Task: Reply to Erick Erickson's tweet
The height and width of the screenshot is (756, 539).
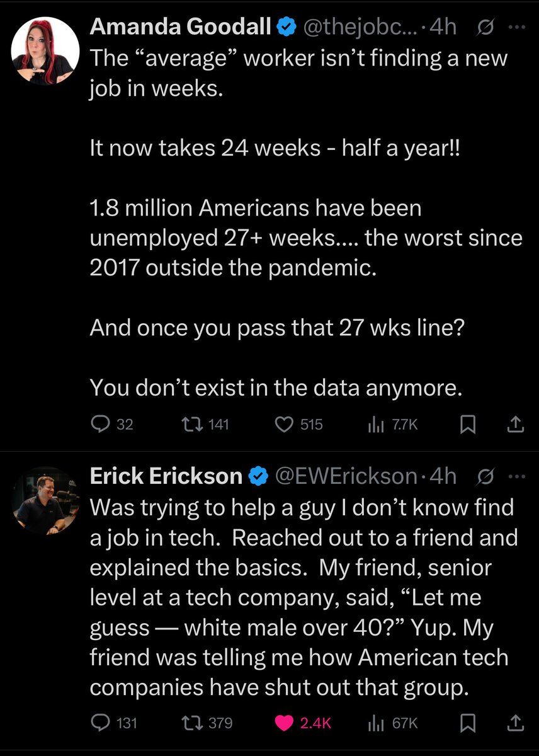Action: (101, 723)
